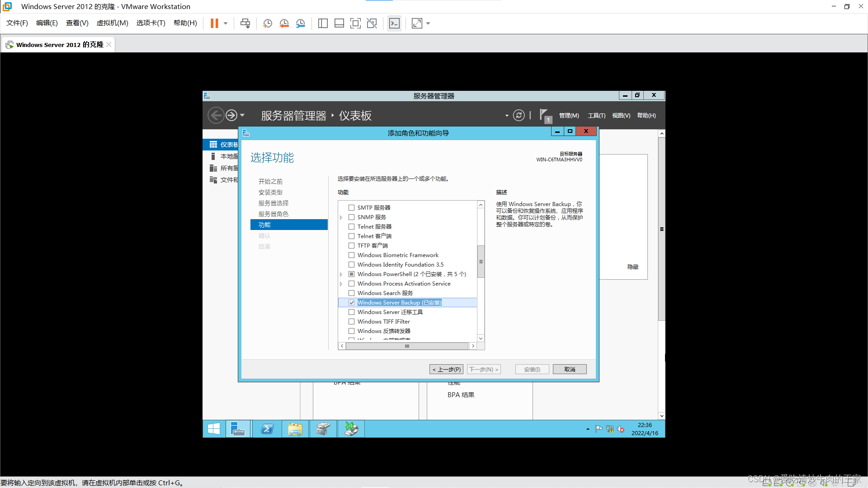The height and width of the screenshot is (488, 868).
Task: Open the 管理(M) menu in Server Manager
Action: (x=569, y=116)
